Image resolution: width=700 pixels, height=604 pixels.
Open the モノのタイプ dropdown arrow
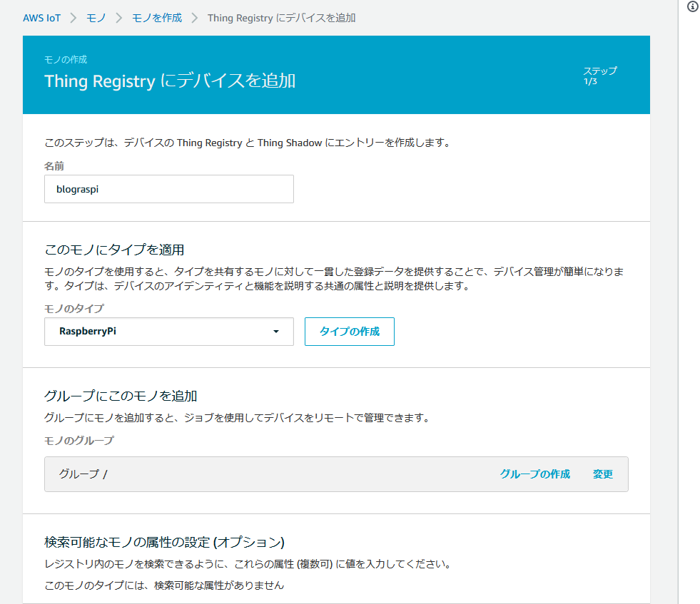pyautogui.click(x=276, y=332)
